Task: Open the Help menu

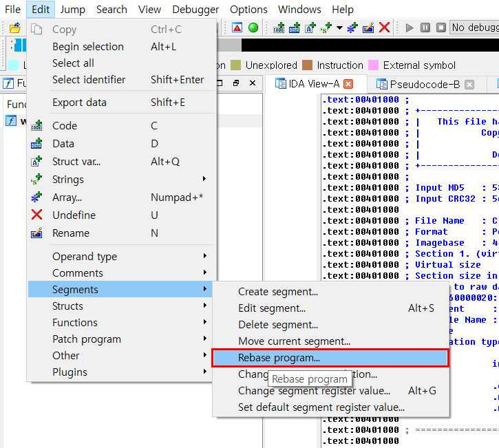Action: point(343,10)
